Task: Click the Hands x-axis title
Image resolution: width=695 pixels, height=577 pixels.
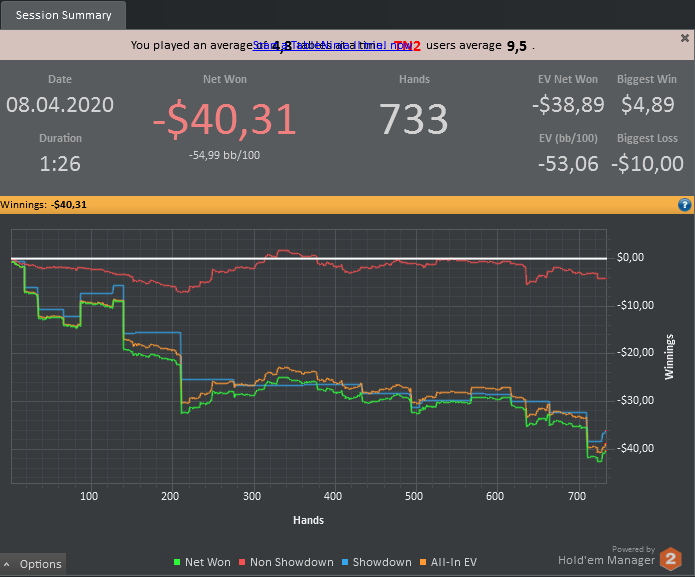Action: 308,520
